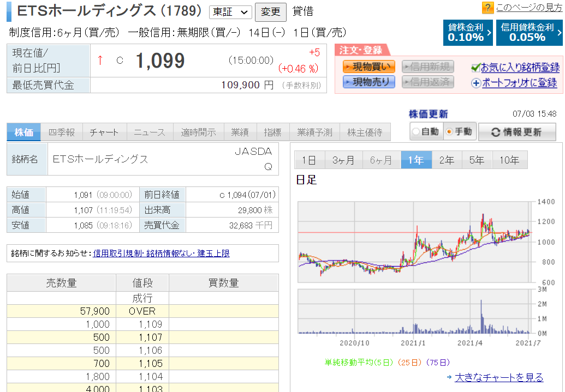Switch to the チャート tab
Screen dimensions: 565x392
pos(104,132)
